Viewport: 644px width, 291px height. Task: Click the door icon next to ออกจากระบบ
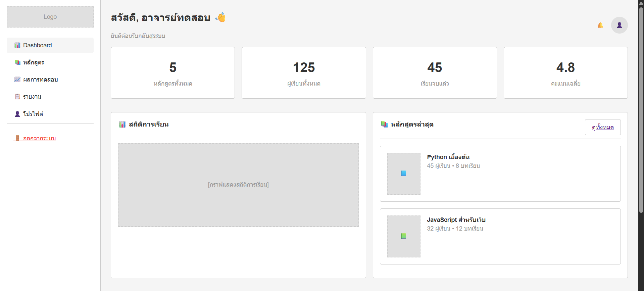click(17, 138)
